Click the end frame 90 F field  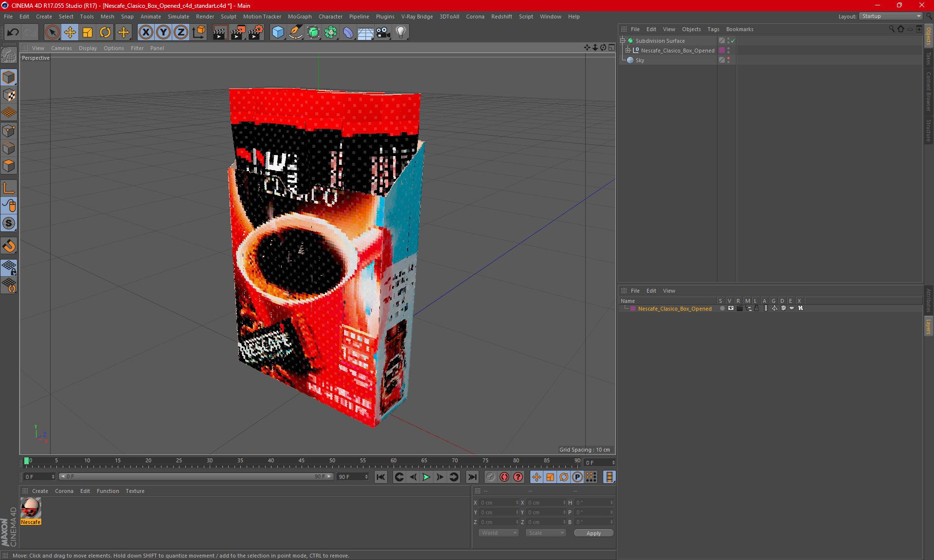click(353, 477)
